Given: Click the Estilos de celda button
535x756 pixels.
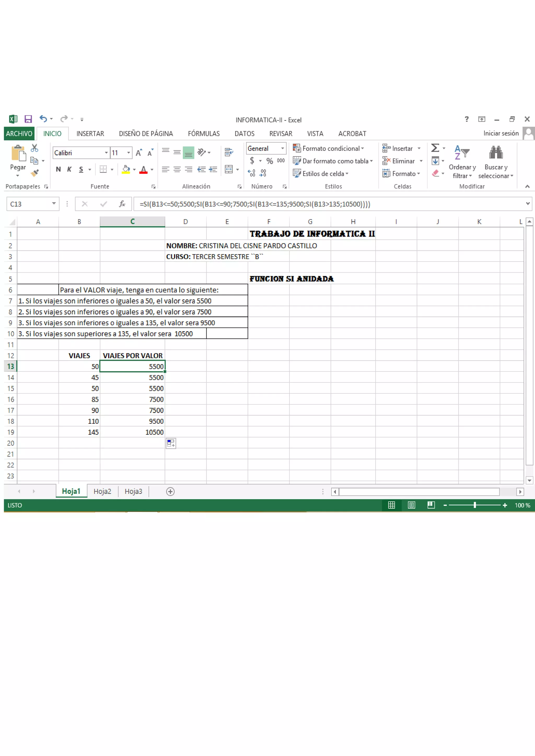Looking at the screenshot, I should [323, 174].
